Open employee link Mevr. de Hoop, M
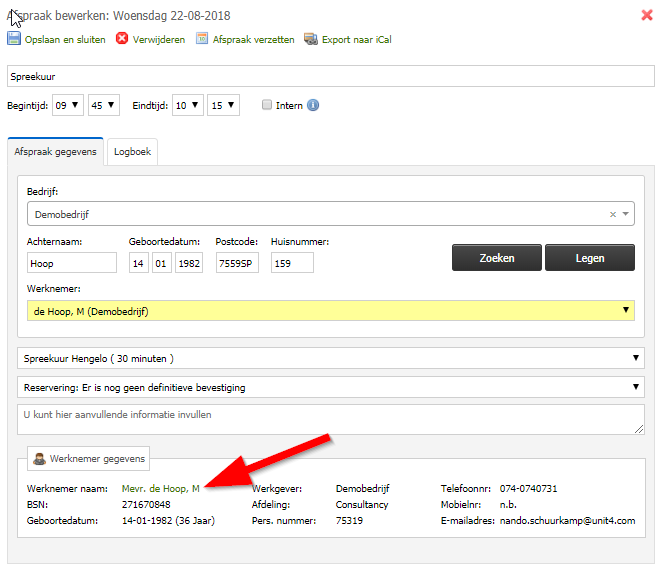Image resolution: width=661 pixels, height=576 pixels. (x=161, y=489)
